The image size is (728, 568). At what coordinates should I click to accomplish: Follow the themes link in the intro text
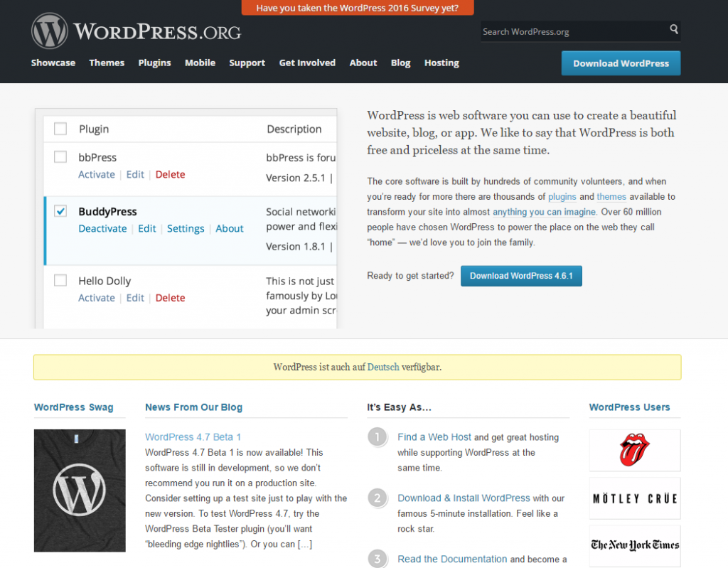coord(611,196)
